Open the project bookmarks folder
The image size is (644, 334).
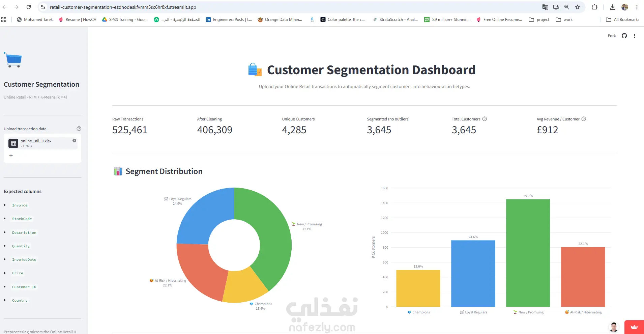click(x=539, y=20)
